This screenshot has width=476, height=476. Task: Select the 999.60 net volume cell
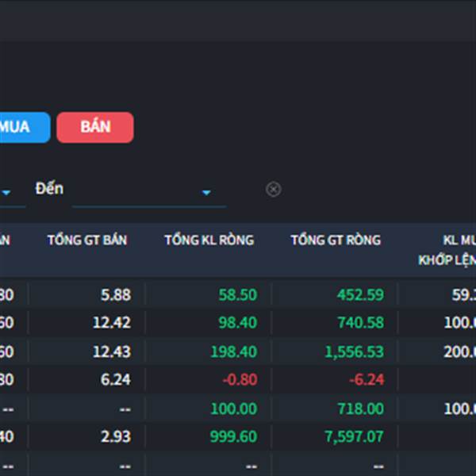click(234, 436)
